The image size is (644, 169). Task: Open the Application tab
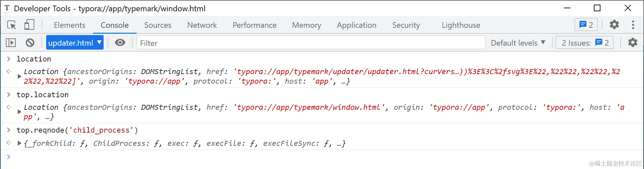coord(356,25)
